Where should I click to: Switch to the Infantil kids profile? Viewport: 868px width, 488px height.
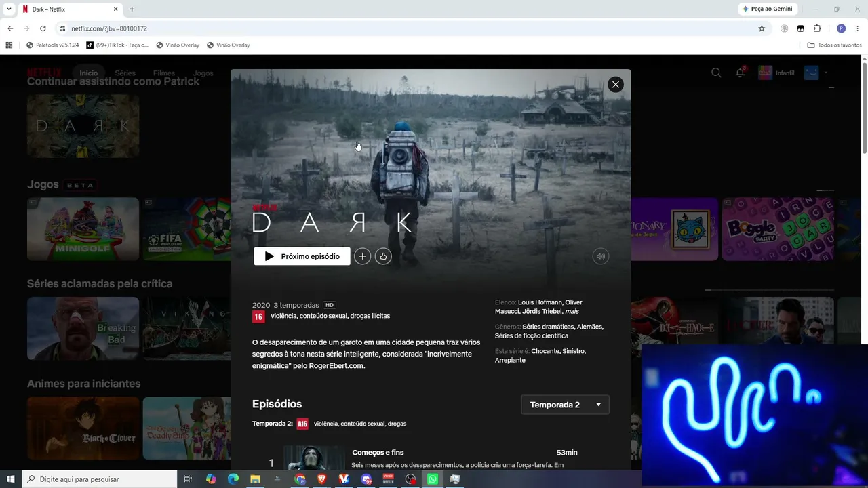pyautogui.click(x=776, y=73)
